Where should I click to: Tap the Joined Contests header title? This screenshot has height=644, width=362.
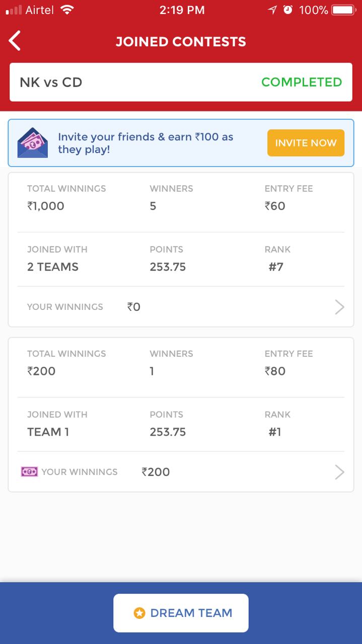point(181,41)
